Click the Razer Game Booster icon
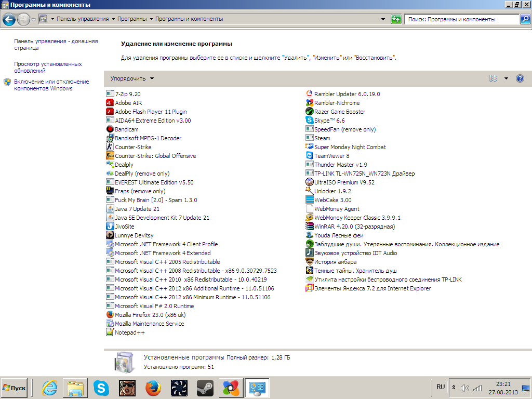Viewport: 532px width, 399px height. click(x=309, y=112)
